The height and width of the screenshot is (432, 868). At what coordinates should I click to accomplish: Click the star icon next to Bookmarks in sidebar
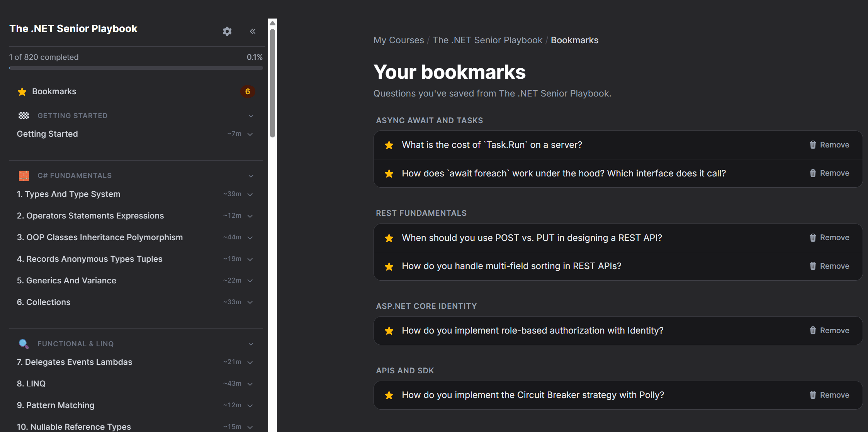coord(22,91)
